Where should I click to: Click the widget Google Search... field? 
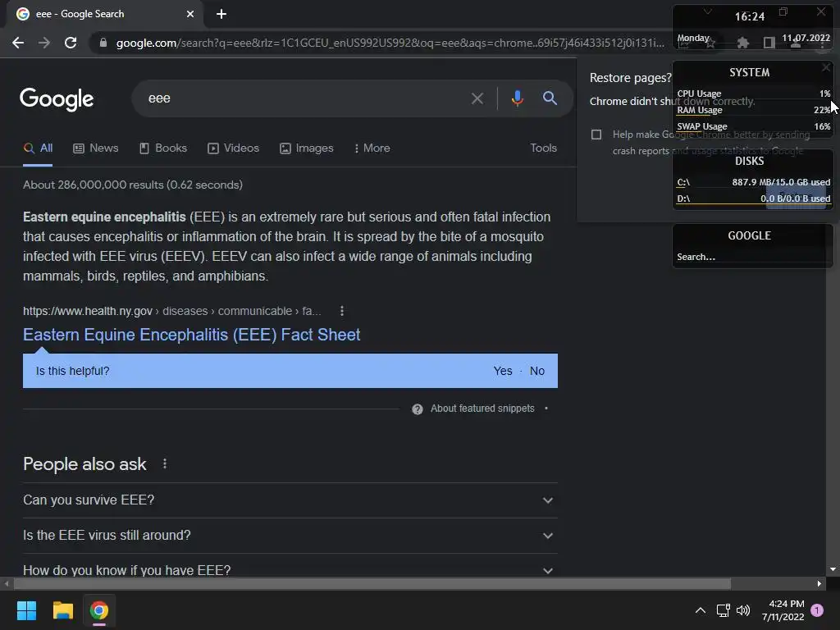pos(752,257)
